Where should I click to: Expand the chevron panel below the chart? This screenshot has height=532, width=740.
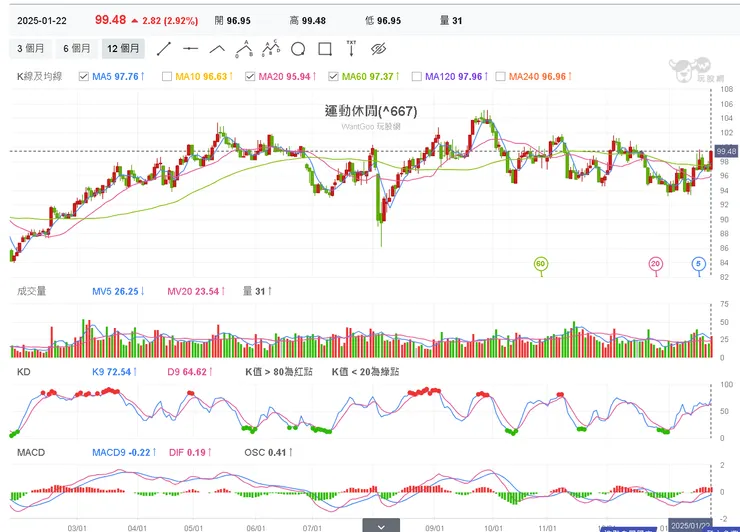(x=380, y=525)
